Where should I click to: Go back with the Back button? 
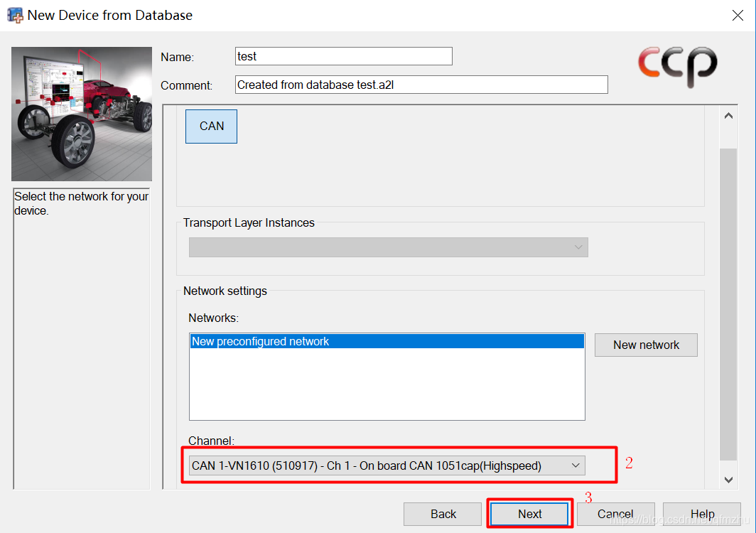point(443,514)
